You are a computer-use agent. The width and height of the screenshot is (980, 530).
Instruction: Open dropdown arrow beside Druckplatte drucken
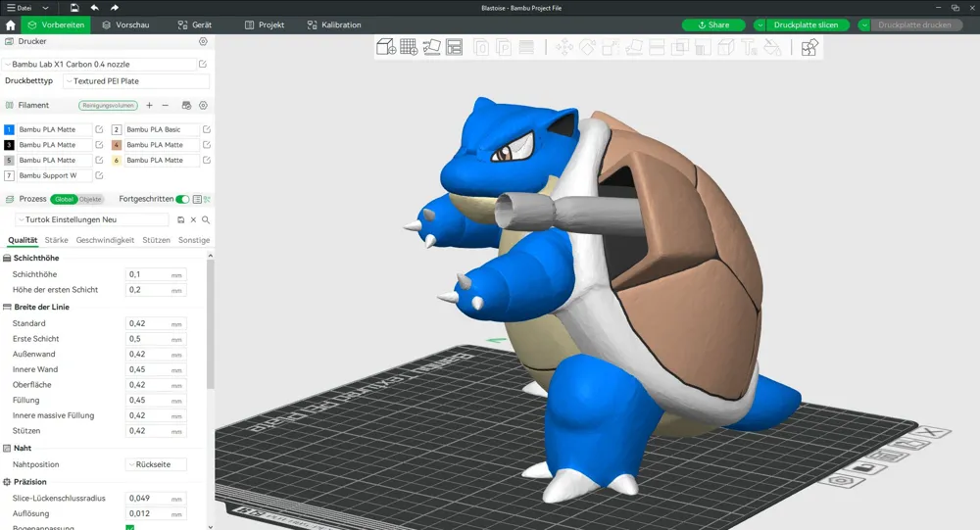(x=864, y=25)
